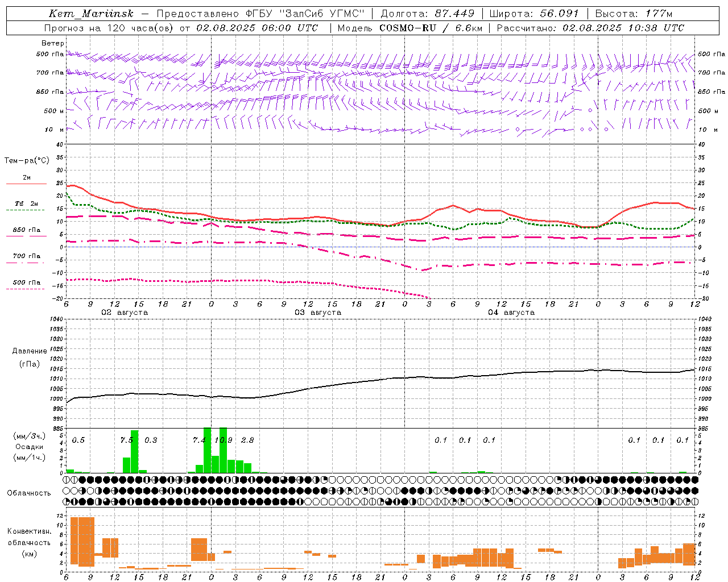Viewport: 728px width, 582px height.
Task: Click the '(гПа)' unit label under Давление
Action: tap(28, 364)
